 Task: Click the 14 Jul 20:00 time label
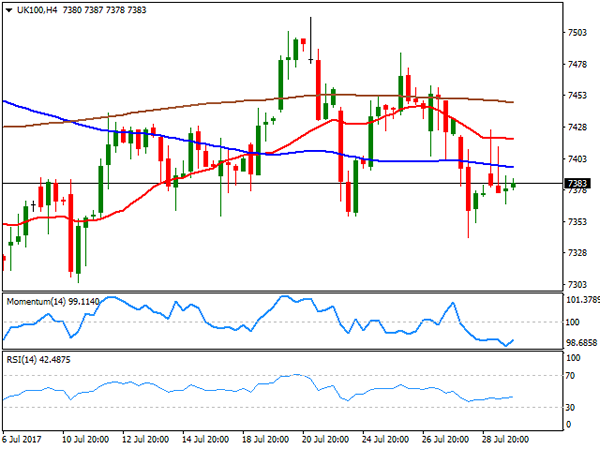pos(205,439)
